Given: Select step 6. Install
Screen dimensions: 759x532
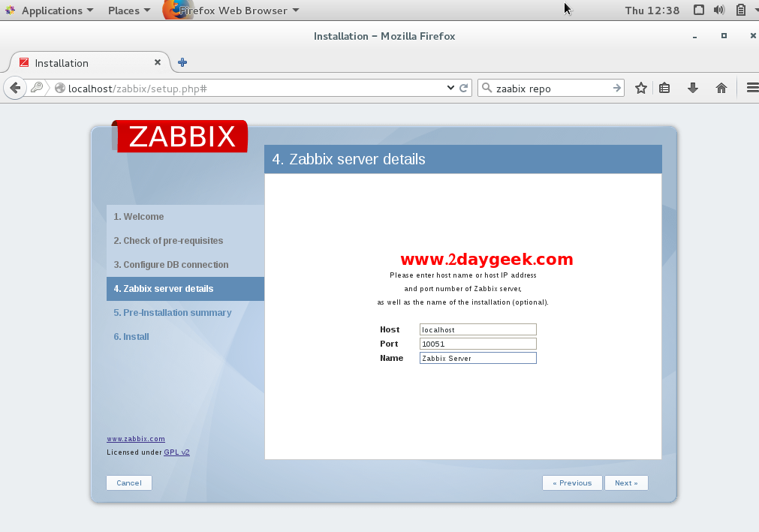Looking at the screenshot, I should click(x=185, y=337).
